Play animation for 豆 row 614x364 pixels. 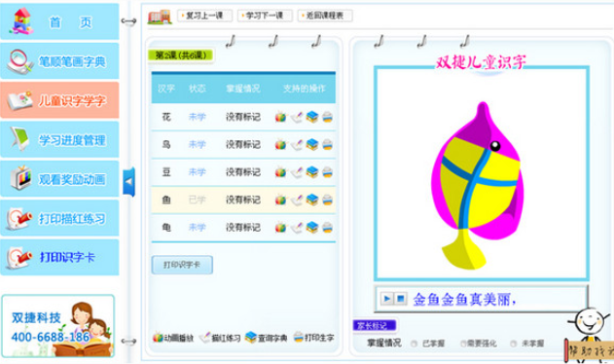click(280, 172)
